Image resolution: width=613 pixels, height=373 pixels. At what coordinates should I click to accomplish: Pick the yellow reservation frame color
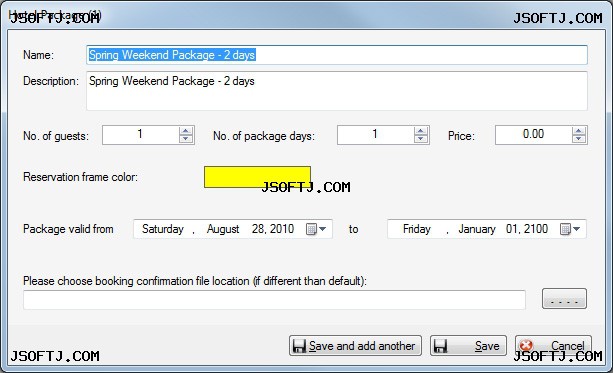pyautogui.click(x=257, y=177)
